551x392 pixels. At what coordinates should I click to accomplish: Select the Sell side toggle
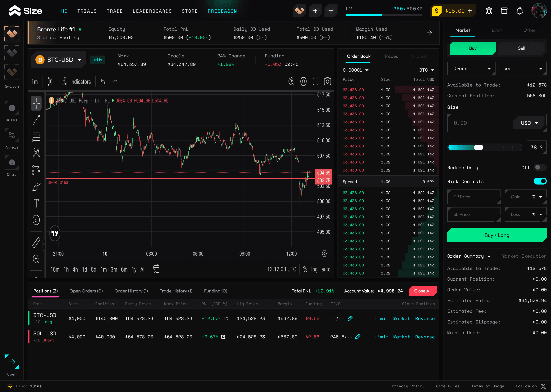click(521, 48)
